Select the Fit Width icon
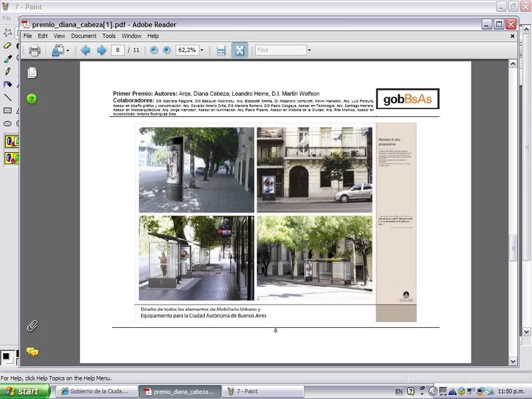Viewport: 532px width, 399px height. coord(221,50)
